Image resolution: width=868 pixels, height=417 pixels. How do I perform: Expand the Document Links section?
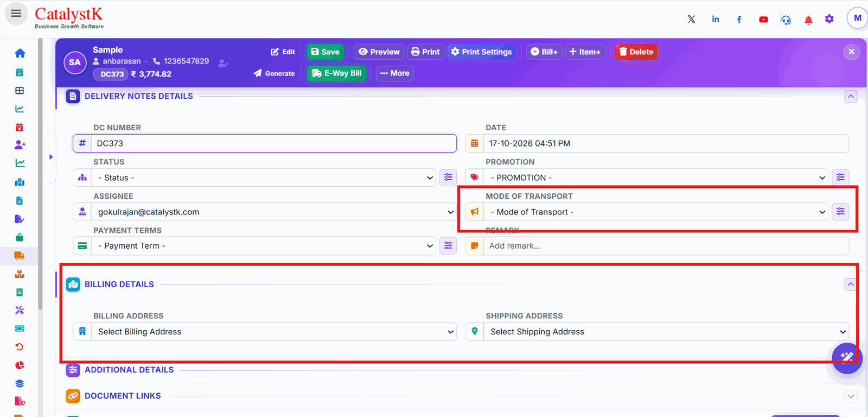[851, 396]
